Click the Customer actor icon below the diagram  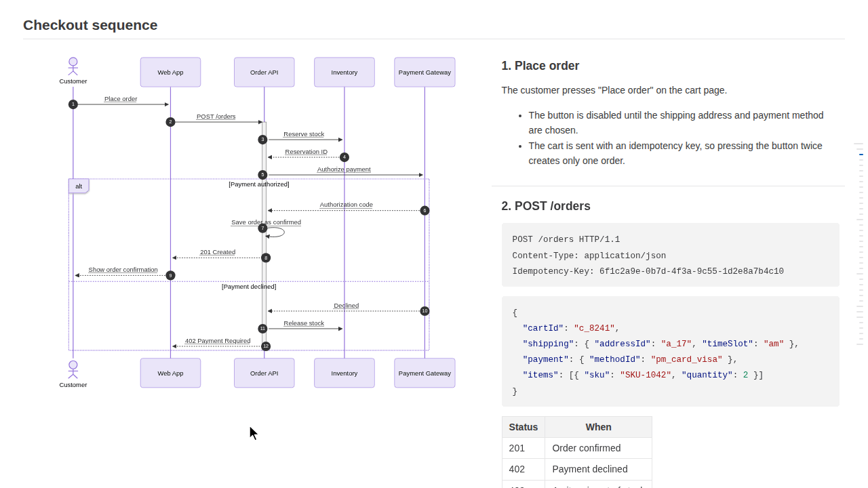73,370
